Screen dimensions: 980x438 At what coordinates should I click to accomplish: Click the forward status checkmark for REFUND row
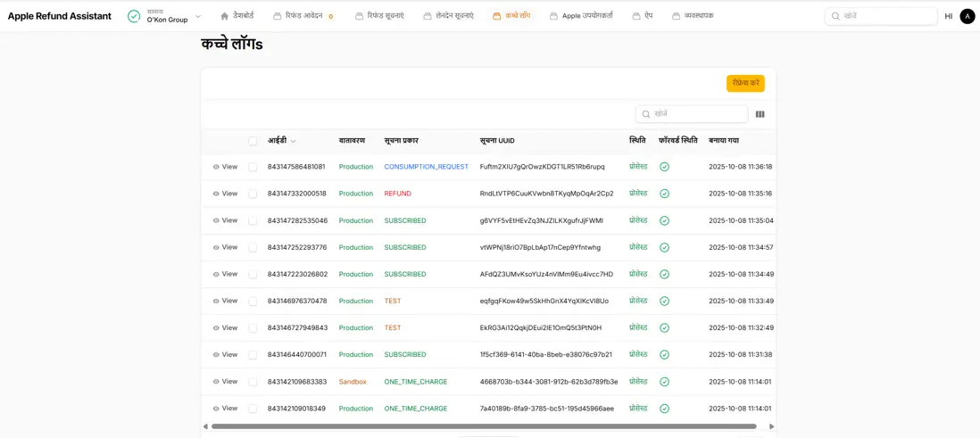point(664,194)
